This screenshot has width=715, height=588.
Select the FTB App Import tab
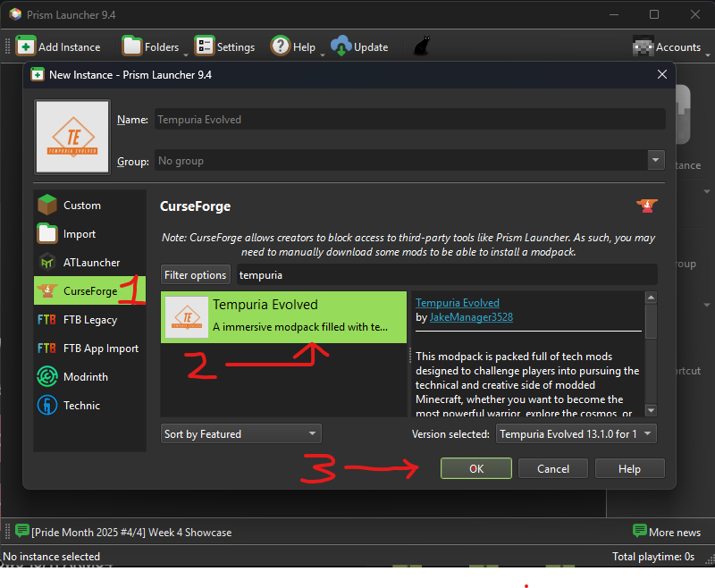pos(90,349)
